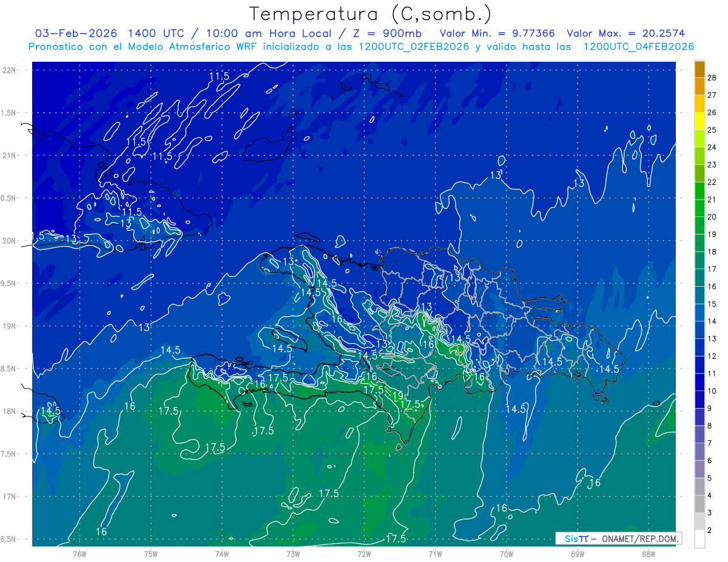
Task: Click the '6' color scale label
Action: coord(710,461)
